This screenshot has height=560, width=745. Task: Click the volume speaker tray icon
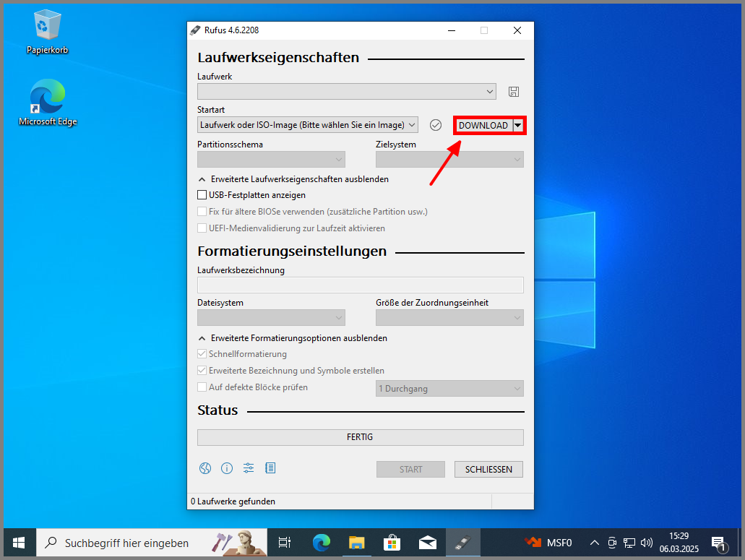(x=646, y=543)
